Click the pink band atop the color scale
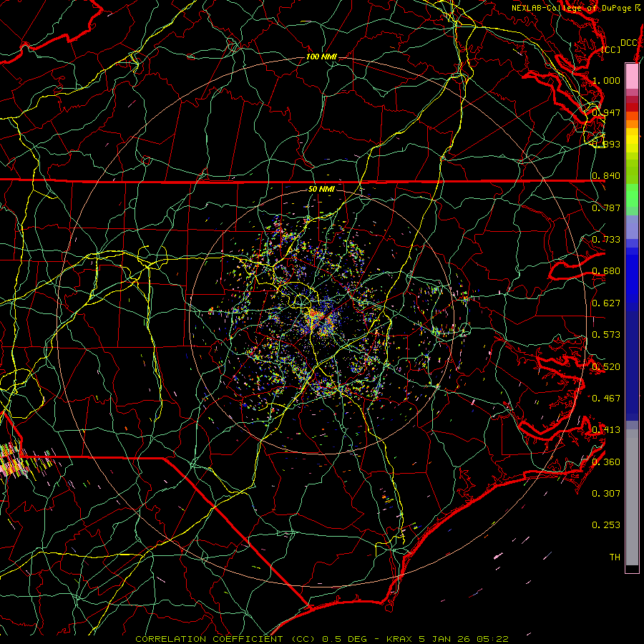 coord(632,76)
